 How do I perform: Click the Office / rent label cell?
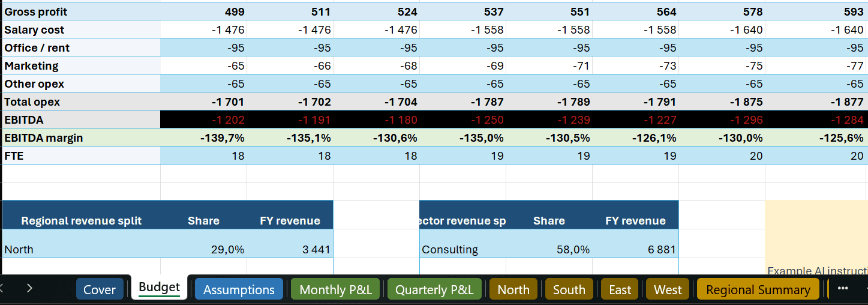81,47
